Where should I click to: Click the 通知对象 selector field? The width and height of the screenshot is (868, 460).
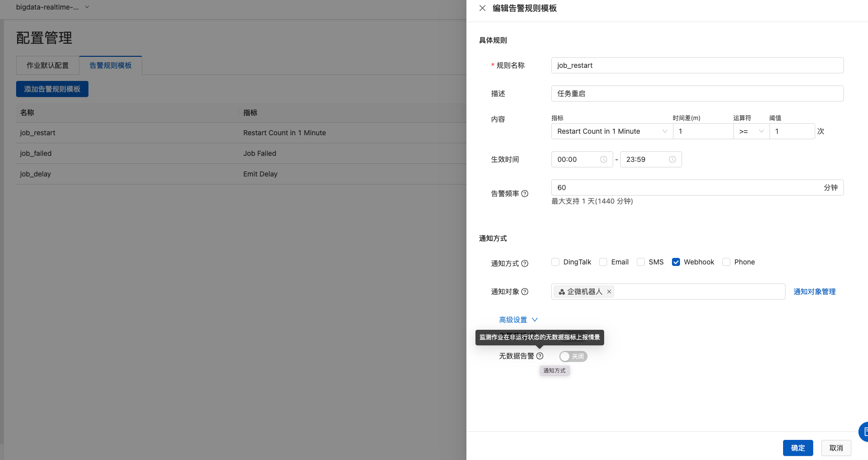668,292
